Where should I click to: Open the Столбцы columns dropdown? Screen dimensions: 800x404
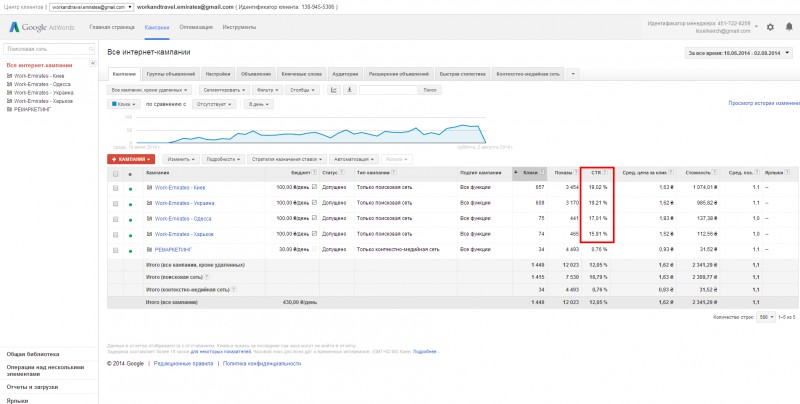click(x=301, y=89)
